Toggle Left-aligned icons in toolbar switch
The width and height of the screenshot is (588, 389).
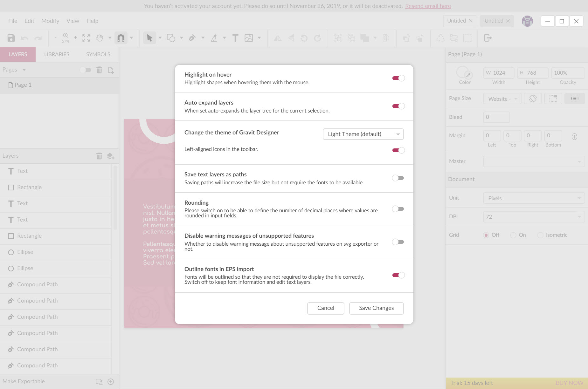pyautogui.click(x=398, y=150)
